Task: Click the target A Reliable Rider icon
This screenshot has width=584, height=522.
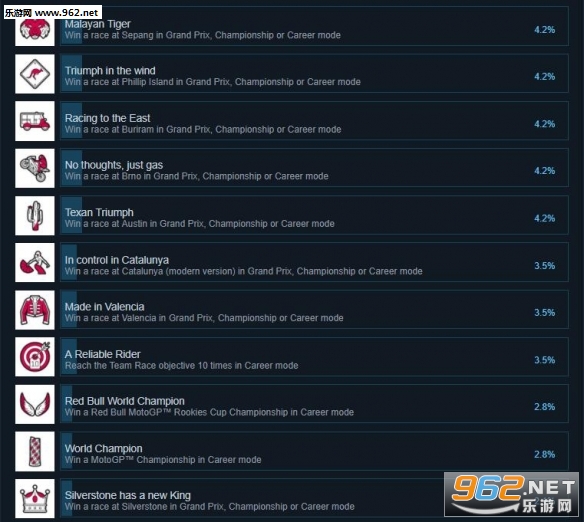Action: 35,357
